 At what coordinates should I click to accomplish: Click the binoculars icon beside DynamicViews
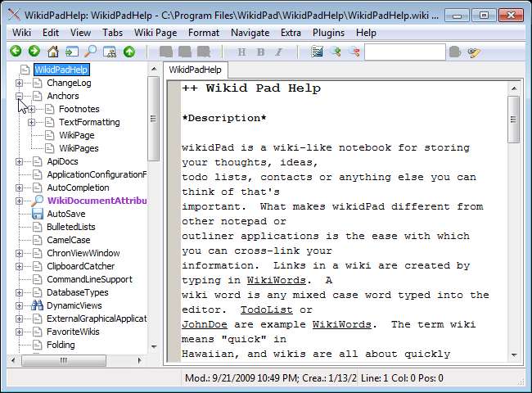(37, 305)
